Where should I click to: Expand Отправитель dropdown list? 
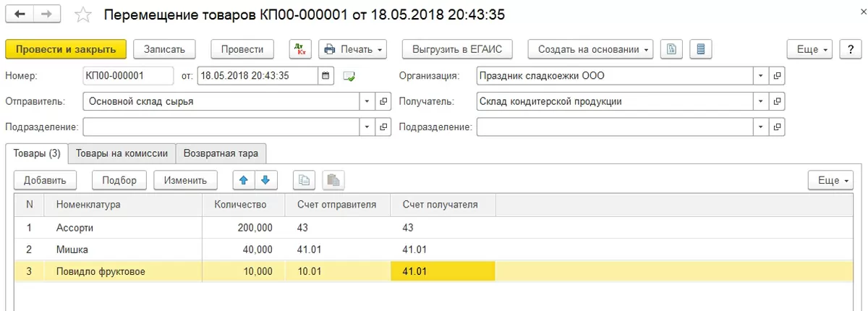[x=367, y=101]
